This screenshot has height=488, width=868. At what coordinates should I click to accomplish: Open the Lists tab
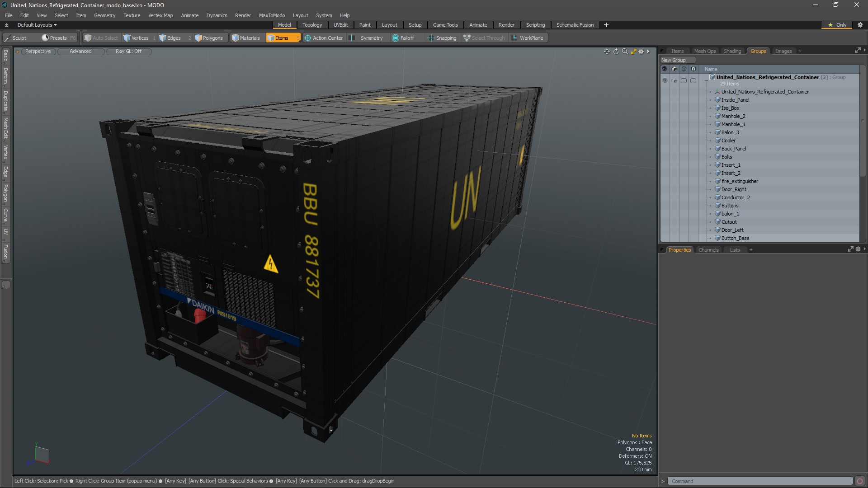(x=735, y=250)
